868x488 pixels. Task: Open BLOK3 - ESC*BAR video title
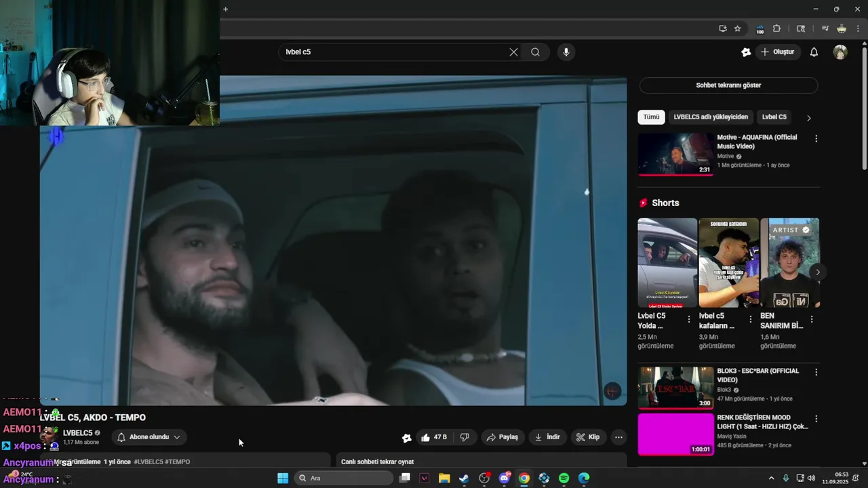pos(758,375)
